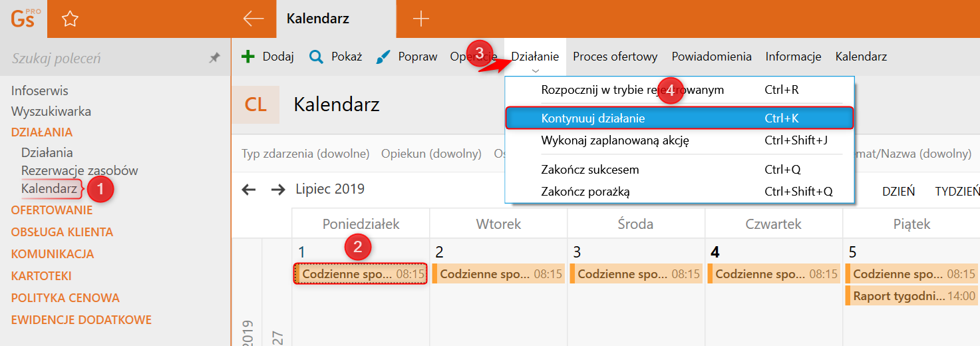Add a new tab with the plus icon

[x=420, y=19]
